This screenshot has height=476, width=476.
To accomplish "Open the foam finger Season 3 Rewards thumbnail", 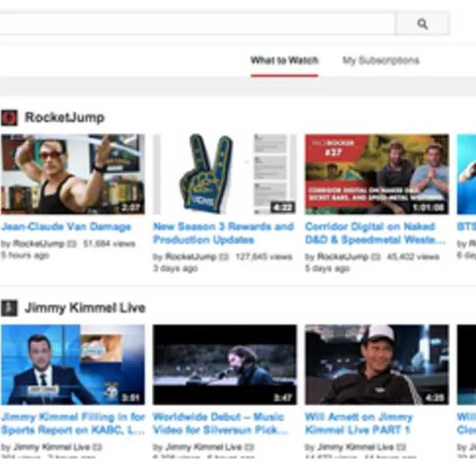I will [x=225, y=174].
